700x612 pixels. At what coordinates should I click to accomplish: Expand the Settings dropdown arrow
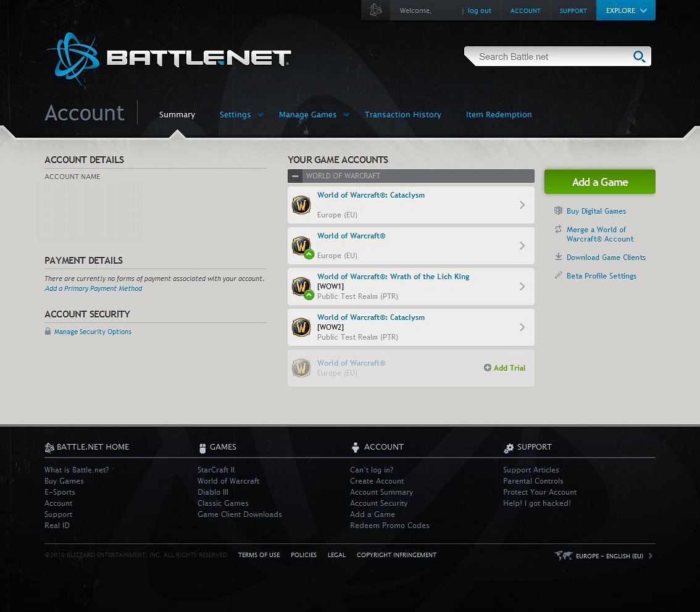[260, 115]
